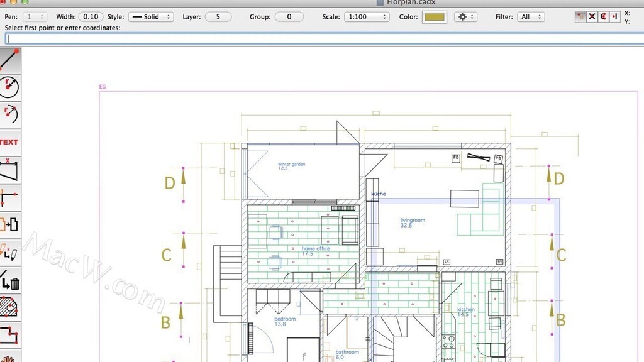Click the left 'FB' symbol in livingroom
Screen dimensions: 644x362
coord(455,158)
